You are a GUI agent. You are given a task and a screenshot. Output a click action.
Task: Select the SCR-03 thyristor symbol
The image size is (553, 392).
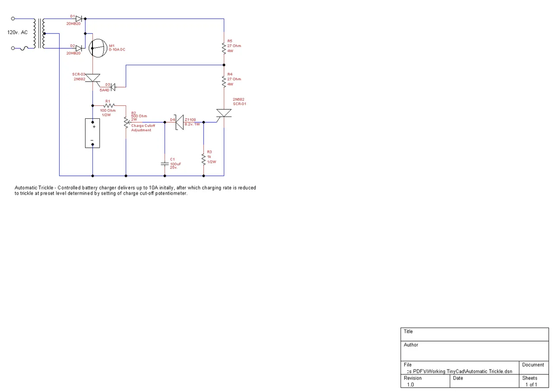pos(93,79)
